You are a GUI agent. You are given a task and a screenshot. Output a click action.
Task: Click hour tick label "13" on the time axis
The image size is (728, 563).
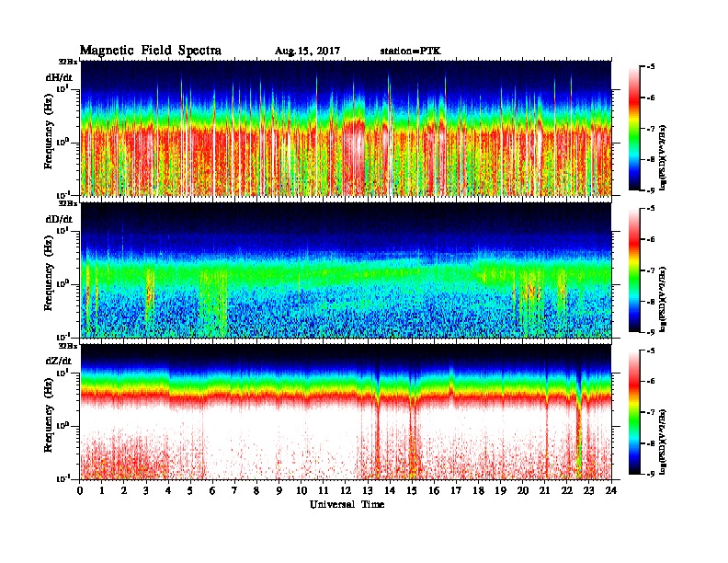point(368,490)
